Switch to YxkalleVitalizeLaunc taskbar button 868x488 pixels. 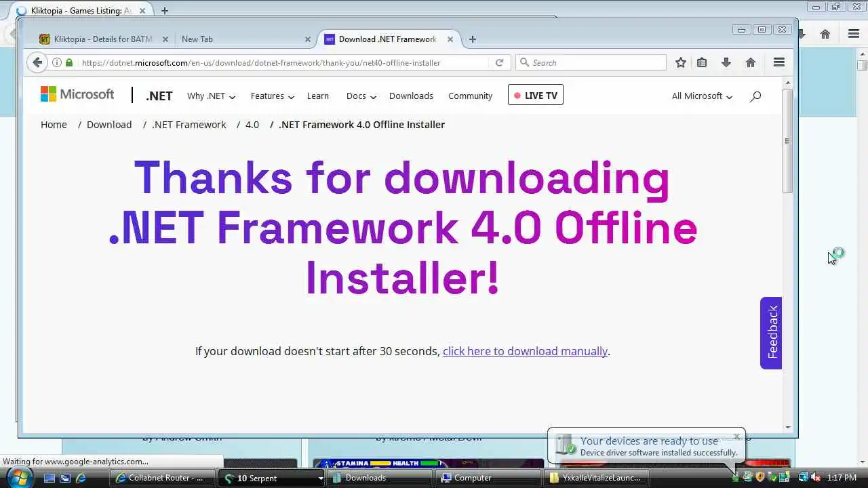[x=596, y=478]
